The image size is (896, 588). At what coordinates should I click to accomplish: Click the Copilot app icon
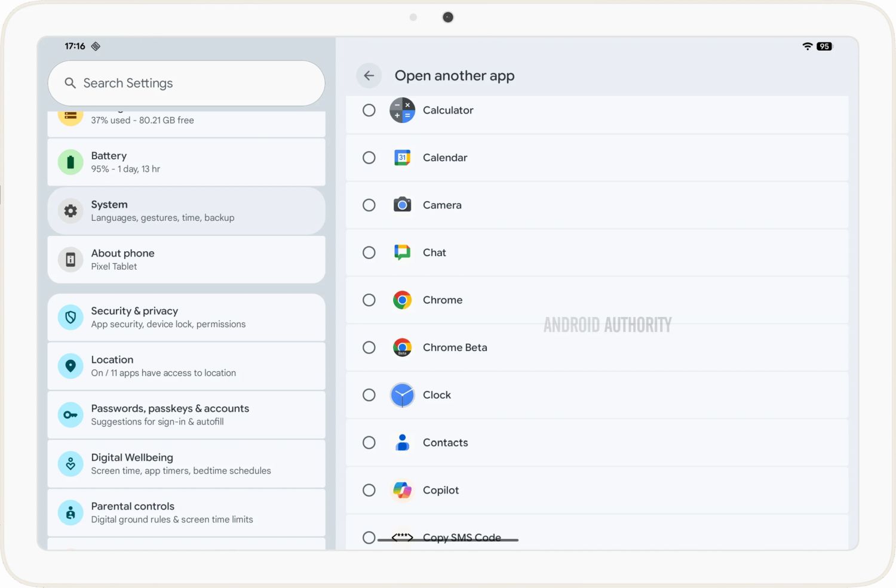point(402,490)
